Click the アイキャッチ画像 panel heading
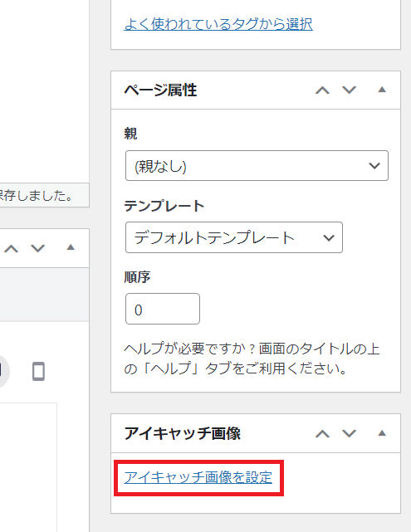Viewport: 411px width, 532px height. 183,433
